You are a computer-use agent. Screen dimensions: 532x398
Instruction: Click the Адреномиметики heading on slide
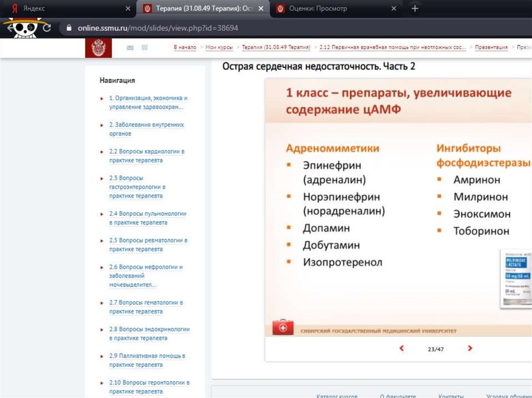tap(332, 148)
